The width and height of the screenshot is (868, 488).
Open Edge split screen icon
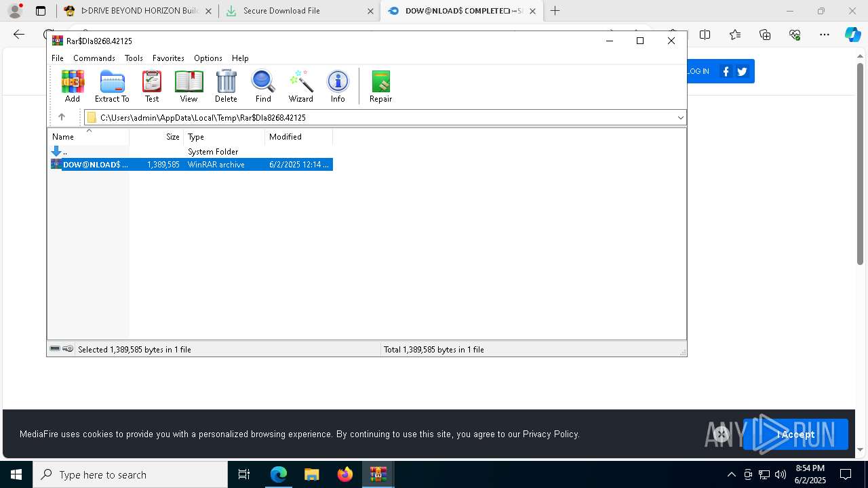coord(705,35)
